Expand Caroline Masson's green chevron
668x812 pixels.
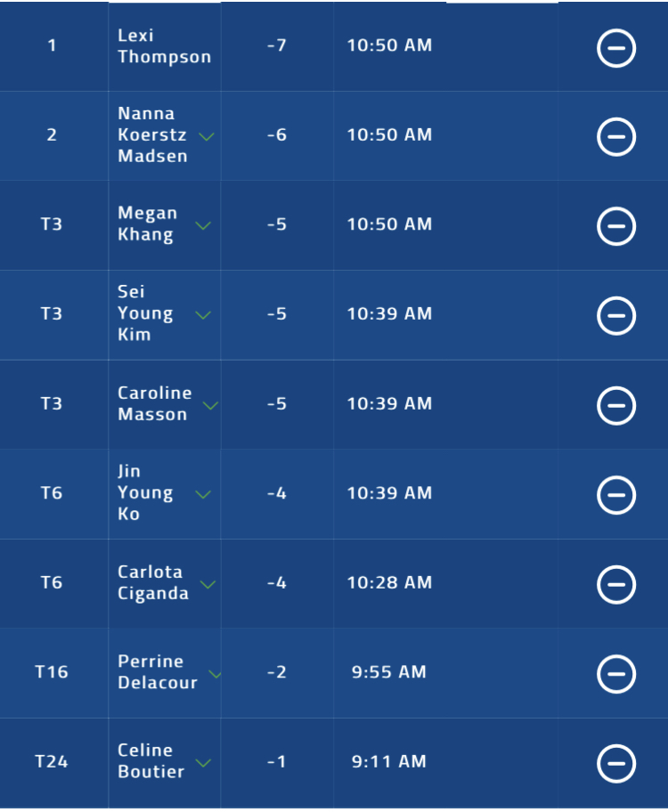[x=210, y=405]
